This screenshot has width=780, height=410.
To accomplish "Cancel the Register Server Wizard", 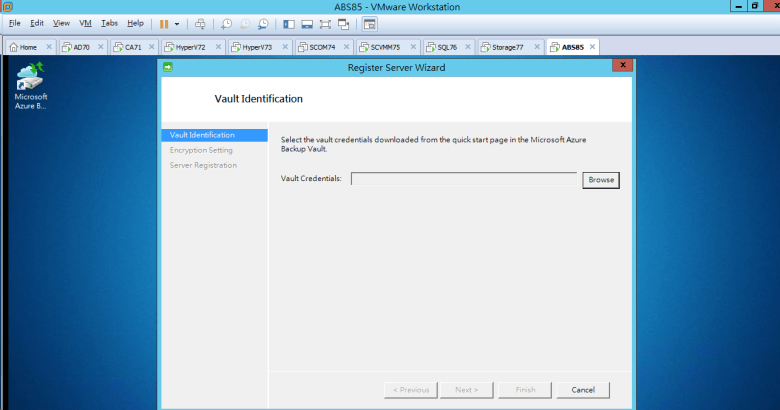I will point(583,389).
